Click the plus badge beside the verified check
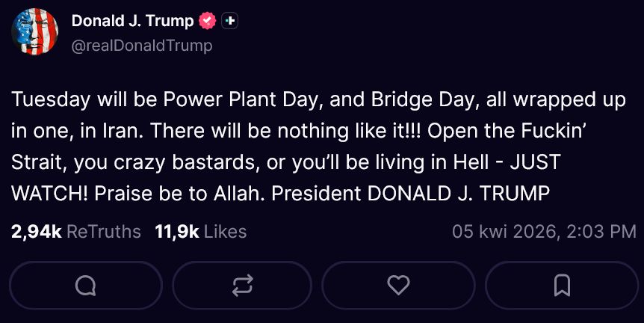This screenshot has height=323, width=644. [x=230, y=22]
